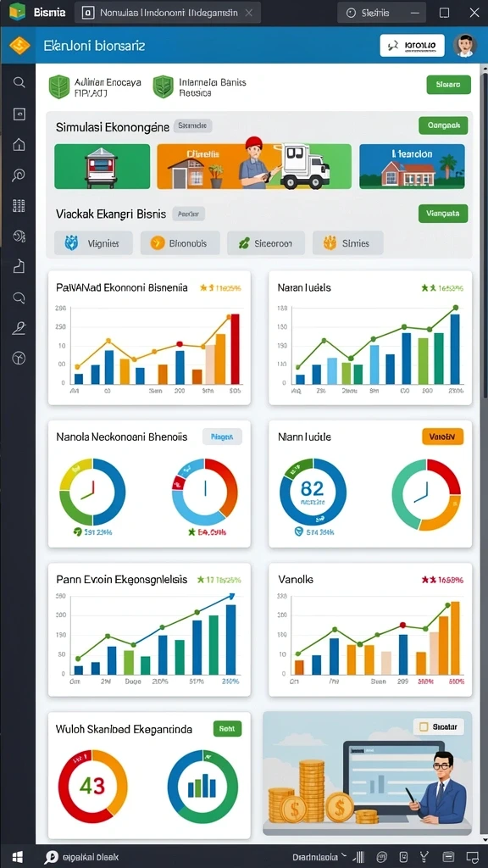
Task: Switch to the Sineroon filter chip
Action: pos(266,242)
